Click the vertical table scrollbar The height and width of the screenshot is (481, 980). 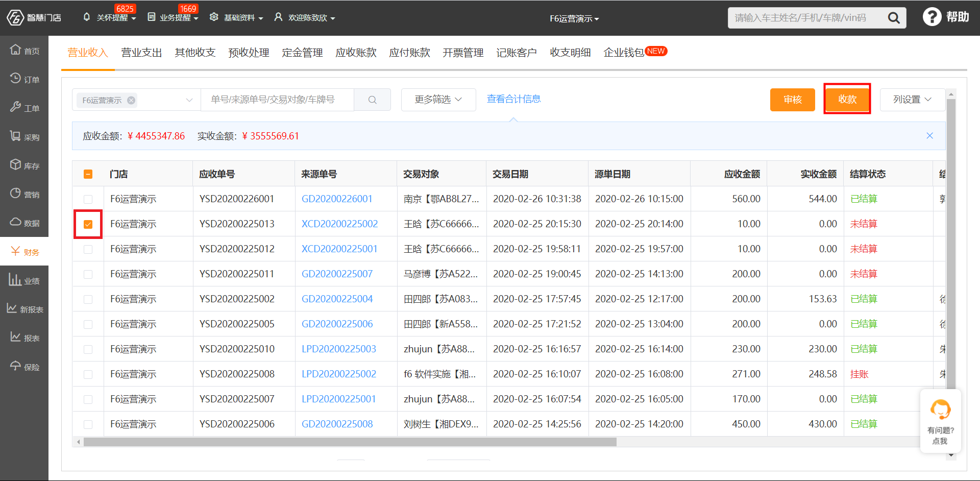click(x=950, y=245)
